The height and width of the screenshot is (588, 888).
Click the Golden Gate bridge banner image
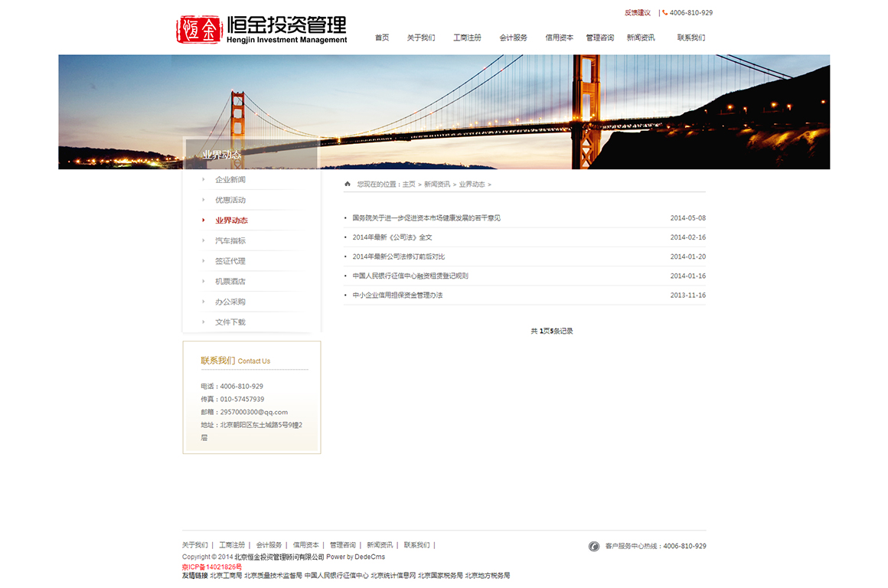pos(444,112)
